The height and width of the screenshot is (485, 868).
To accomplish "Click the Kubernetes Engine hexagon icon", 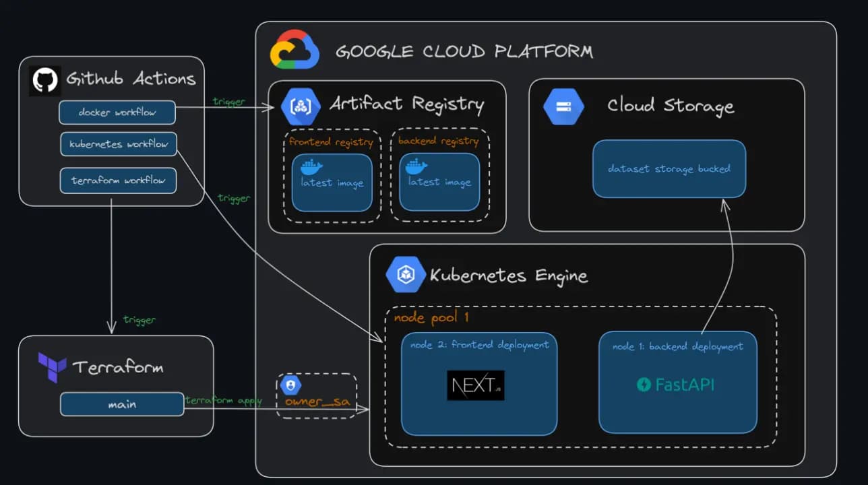I will [405, 274].
